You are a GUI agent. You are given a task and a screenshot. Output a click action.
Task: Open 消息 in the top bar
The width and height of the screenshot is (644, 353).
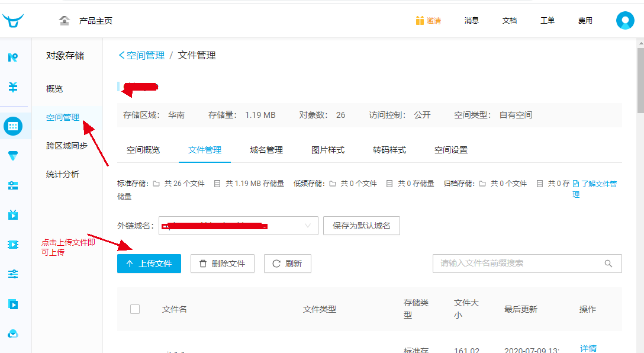tap(472, 21)
